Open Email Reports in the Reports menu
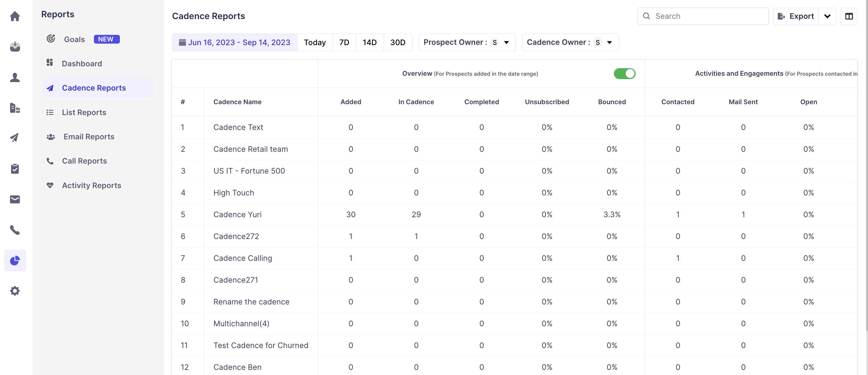 click(x=89, y=136)
